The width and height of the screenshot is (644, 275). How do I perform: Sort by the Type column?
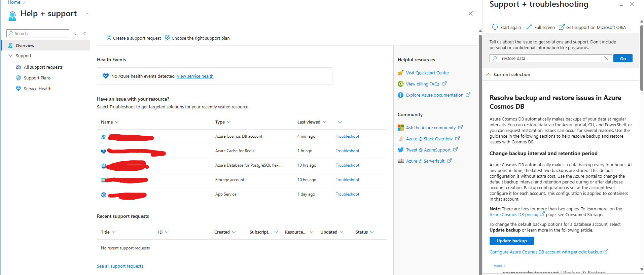click(223, 122)
